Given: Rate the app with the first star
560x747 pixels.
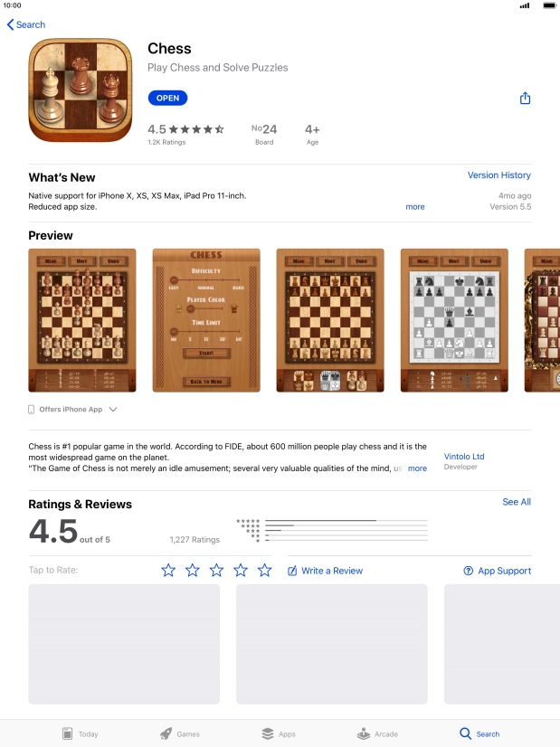Looking at the screenshot, I should pyautogui.click(x=168, y=571).
